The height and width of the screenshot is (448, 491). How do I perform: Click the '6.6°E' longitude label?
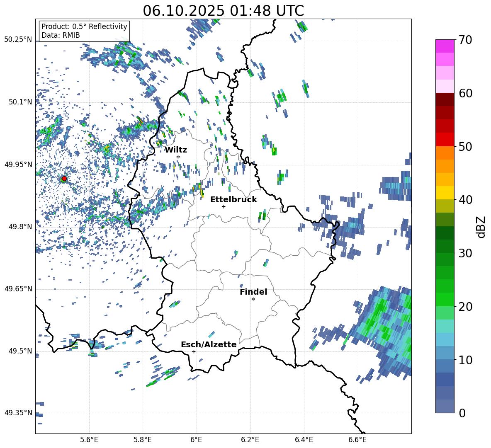coord(357,440)
